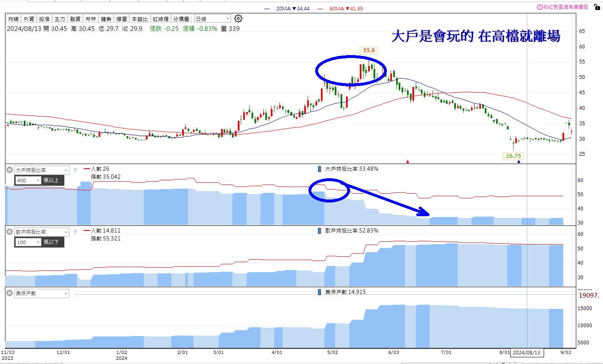Click the help question mark beside 大戶持股比率
Viewport: 603px width, 364px height.
[x=75, y=170]
